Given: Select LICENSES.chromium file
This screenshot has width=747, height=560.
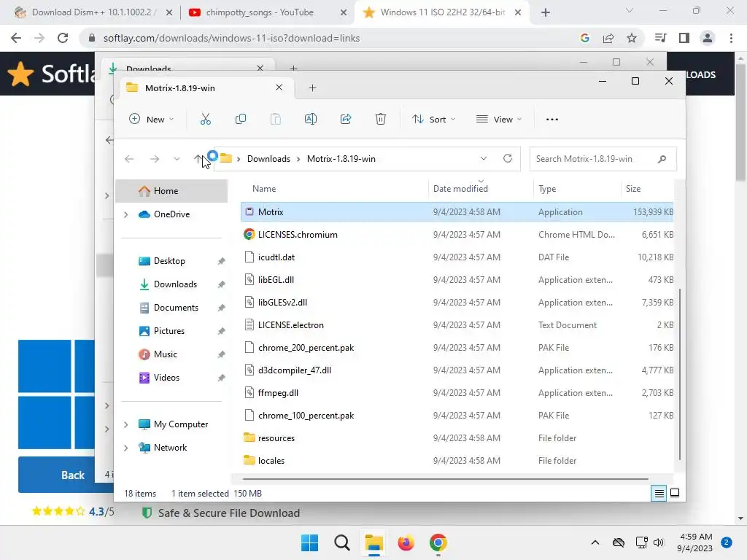Looking at the screenshot, I should tap(457, 235).
